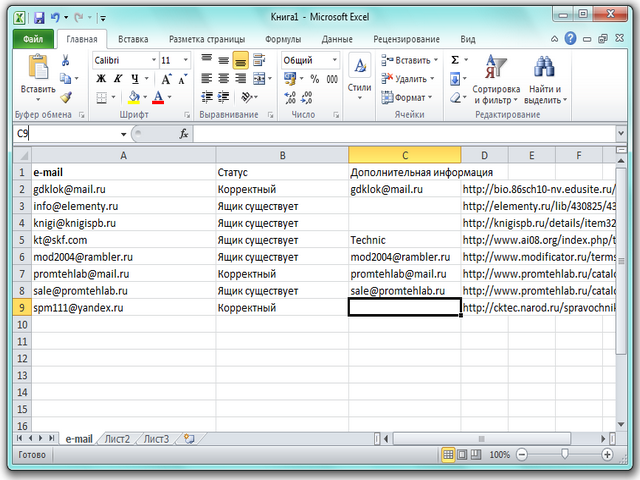The width and height of the screenshot is (640, 480).
Task: Center text horizontally
Action: pos(223,78)
